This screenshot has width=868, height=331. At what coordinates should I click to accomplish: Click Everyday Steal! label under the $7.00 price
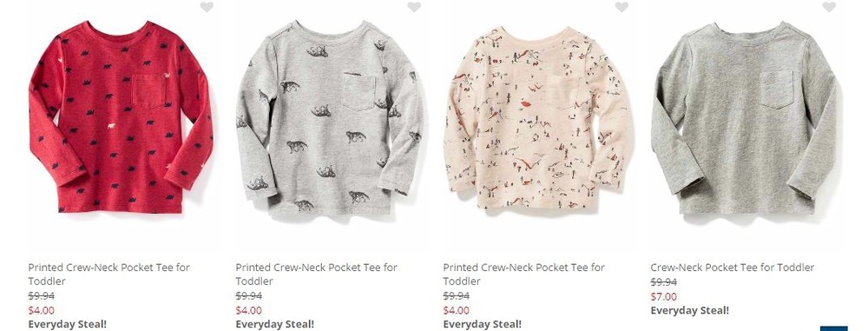point(690,310)
